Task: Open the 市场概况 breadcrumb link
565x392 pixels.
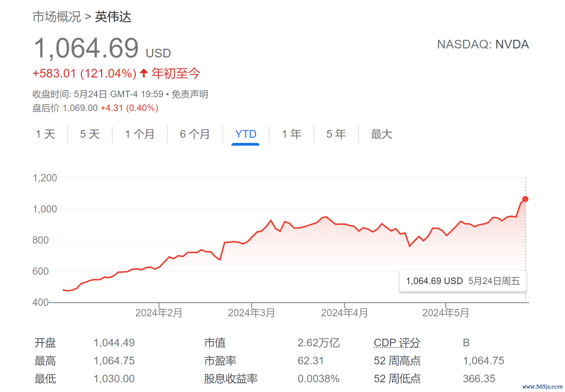Action: point(57,17)
